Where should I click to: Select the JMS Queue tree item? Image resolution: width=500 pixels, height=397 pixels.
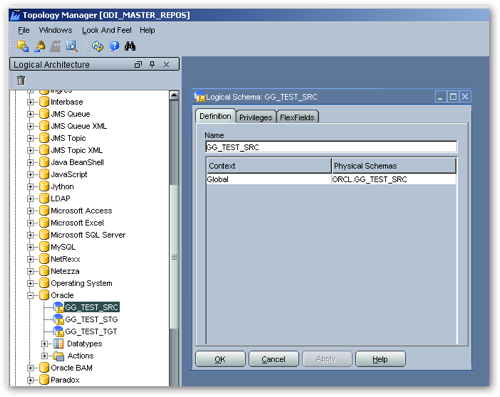[x=70, y=114]
